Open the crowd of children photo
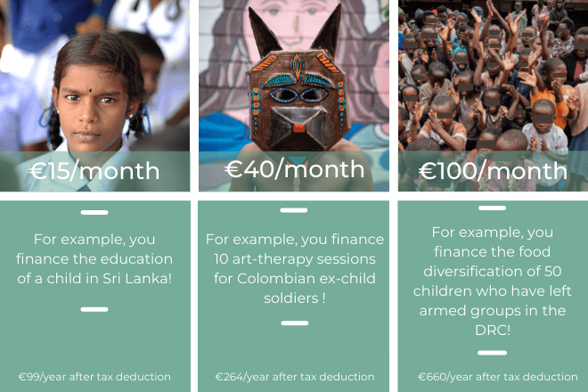 coord(493,80)
